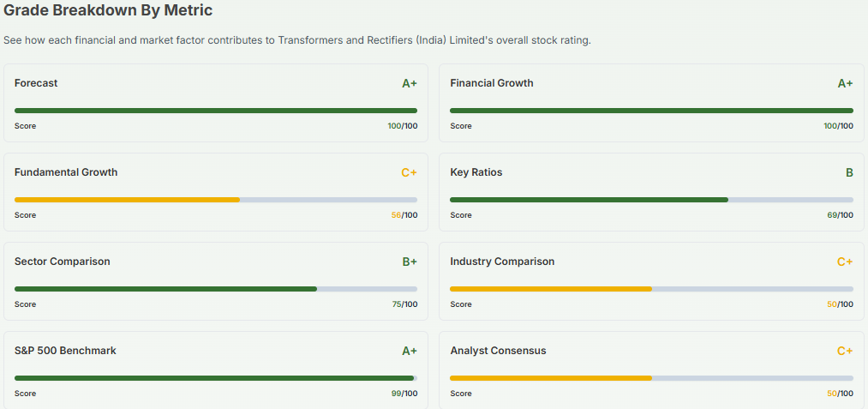Select the Key Ratios metric title
Viewport: 868px width, 409px height.
pos(476,172)
